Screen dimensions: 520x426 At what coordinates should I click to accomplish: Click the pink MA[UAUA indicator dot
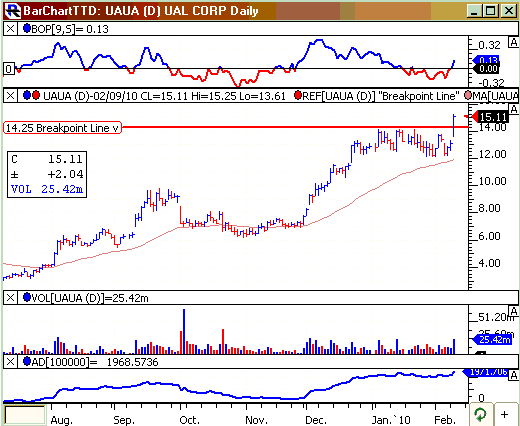coord(468,96)
